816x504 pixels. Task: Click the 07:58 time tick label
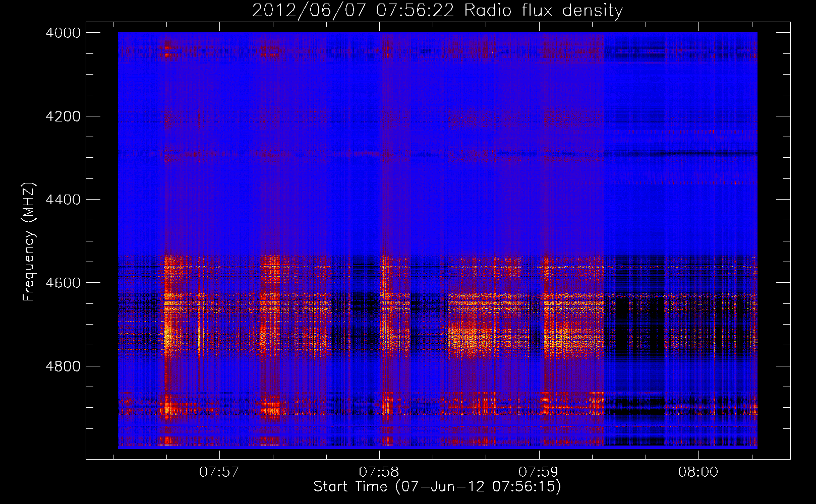(x=379, y=472)
